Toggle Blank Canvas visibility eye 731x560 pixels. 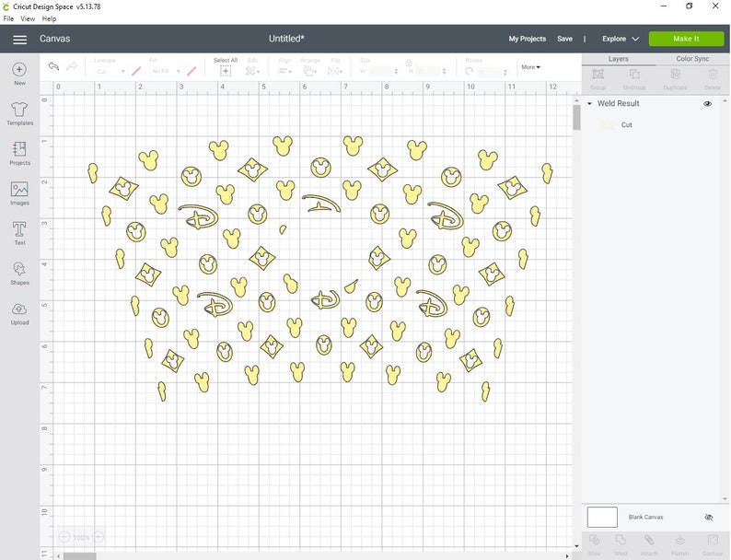coord(709,517)
